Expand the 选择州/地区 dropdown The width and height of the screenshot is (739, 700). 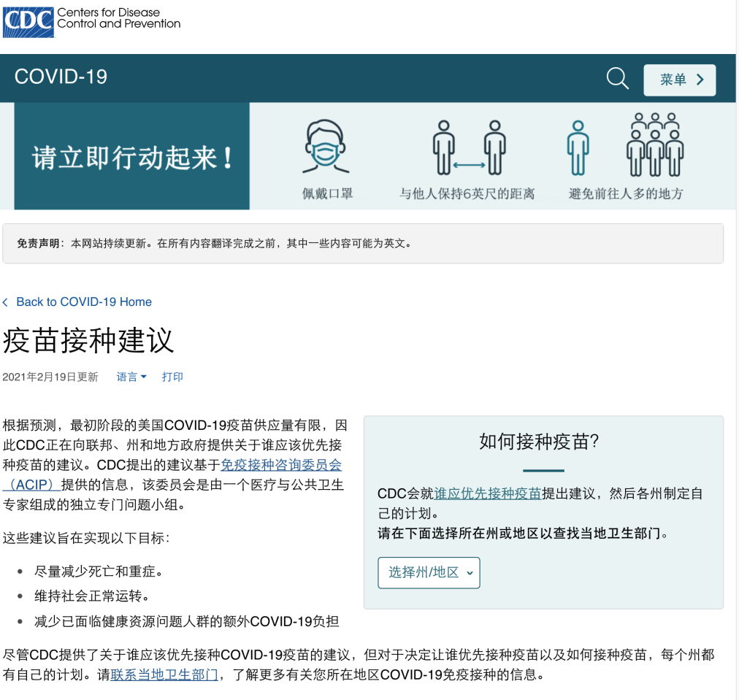[x=429, y=573]
